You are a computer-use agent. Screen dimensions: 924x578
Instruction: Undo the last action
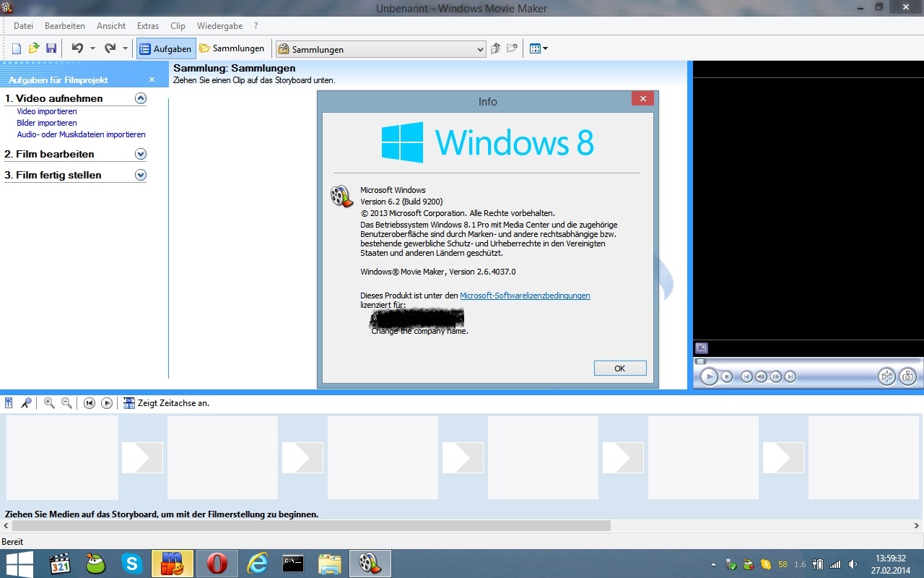pyautogui.click(x=77, y=48)
